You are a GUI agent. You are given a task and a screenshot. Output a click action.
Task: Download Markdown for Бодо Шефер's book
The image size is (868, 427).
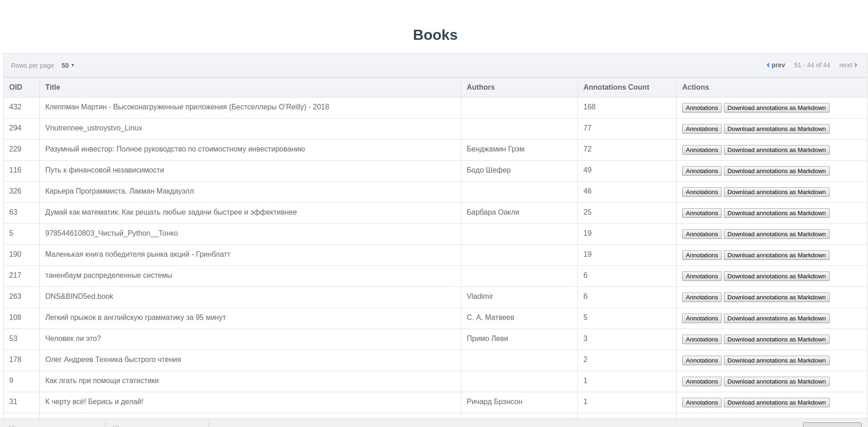[776, 171]
